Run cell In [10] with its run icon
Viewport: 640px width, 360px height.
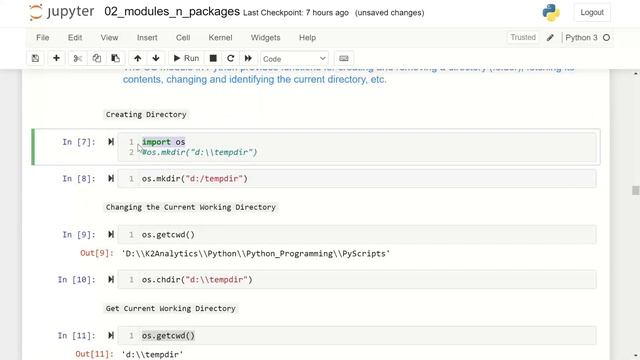point(111,279)
